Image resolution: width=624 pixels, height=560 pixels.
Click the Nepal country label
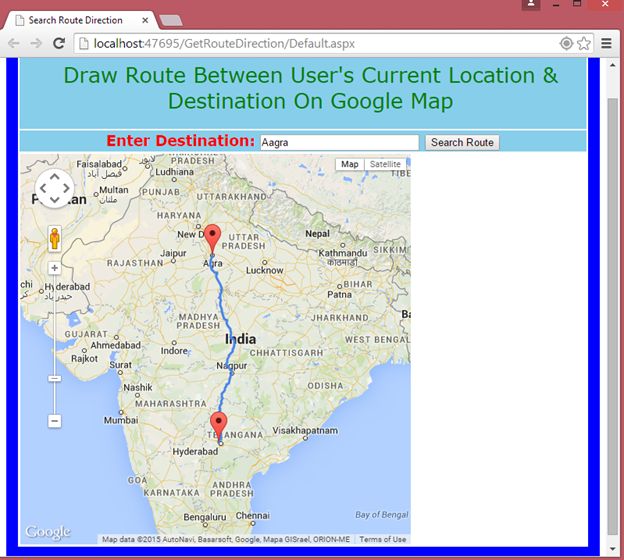click(317, 234)
